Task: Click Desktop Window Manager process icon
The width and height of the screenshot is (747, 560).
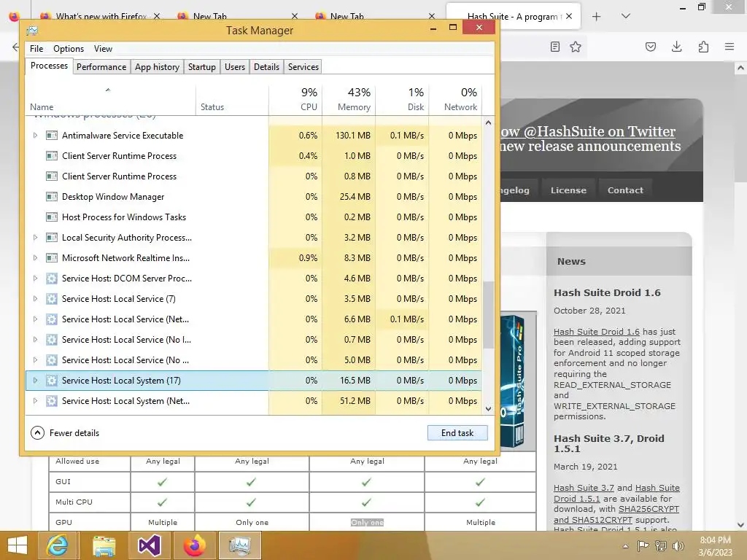Action: click(52, 197)
